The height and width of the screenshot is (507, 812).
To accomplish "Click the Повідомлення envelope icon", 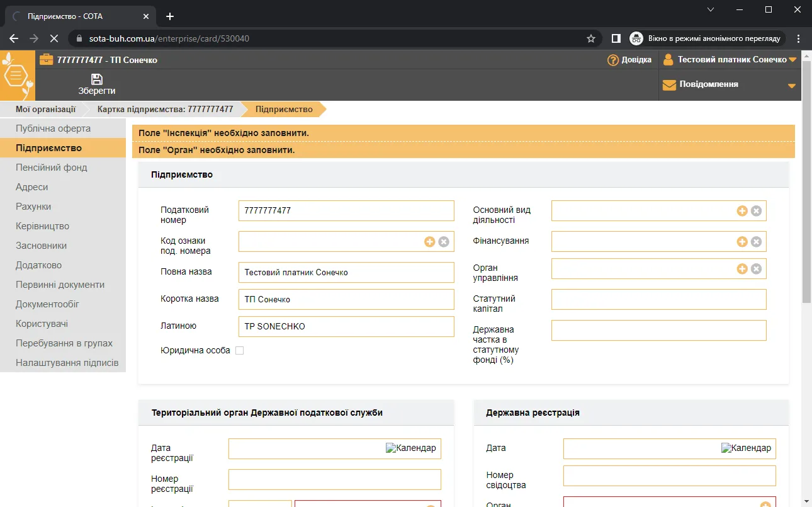I will (x=669, y=84).
